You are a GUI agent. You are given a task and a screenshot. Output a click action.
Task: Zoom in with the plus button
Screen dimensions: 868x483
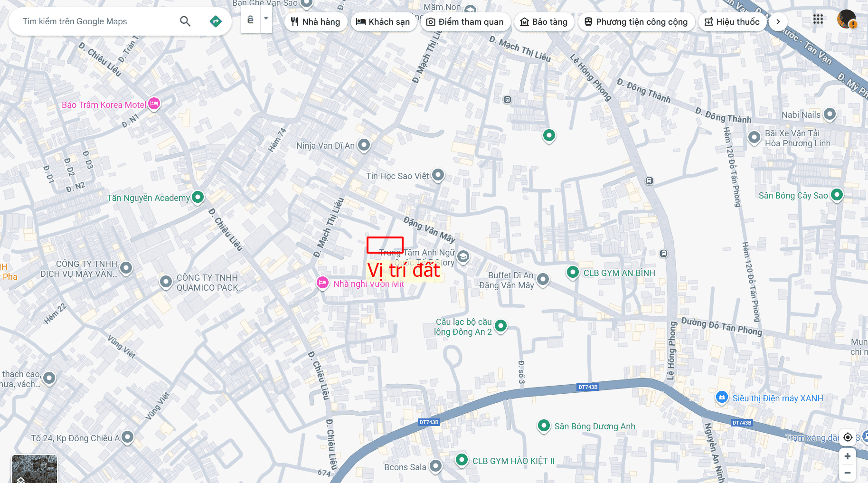pos(848,456)
